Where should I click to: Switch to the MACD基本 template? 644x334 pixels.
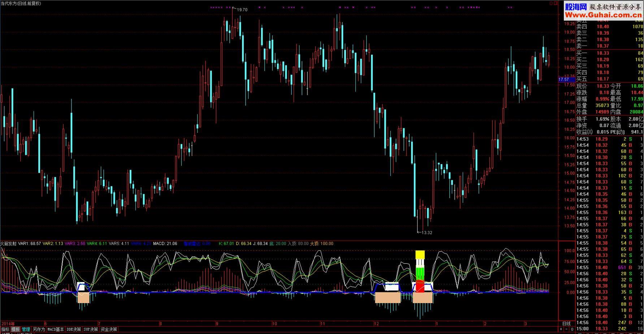point(56,329)
